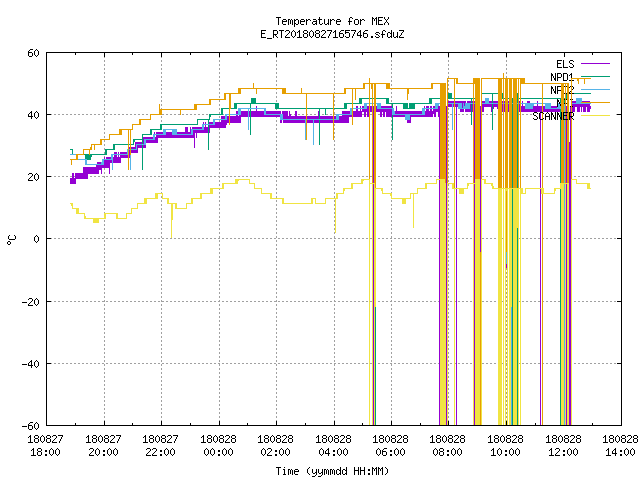Click the ELS legend label

pos(565,64)
